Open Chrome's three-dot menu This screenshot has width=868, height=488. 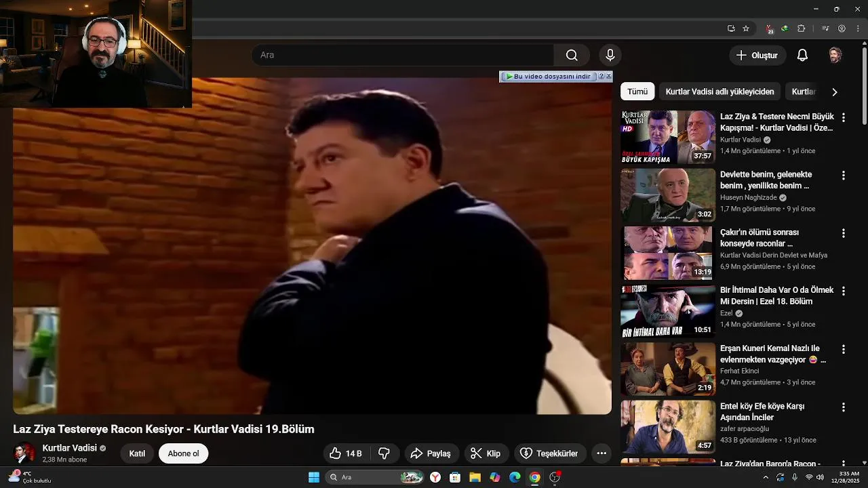(x=858, y=28)
